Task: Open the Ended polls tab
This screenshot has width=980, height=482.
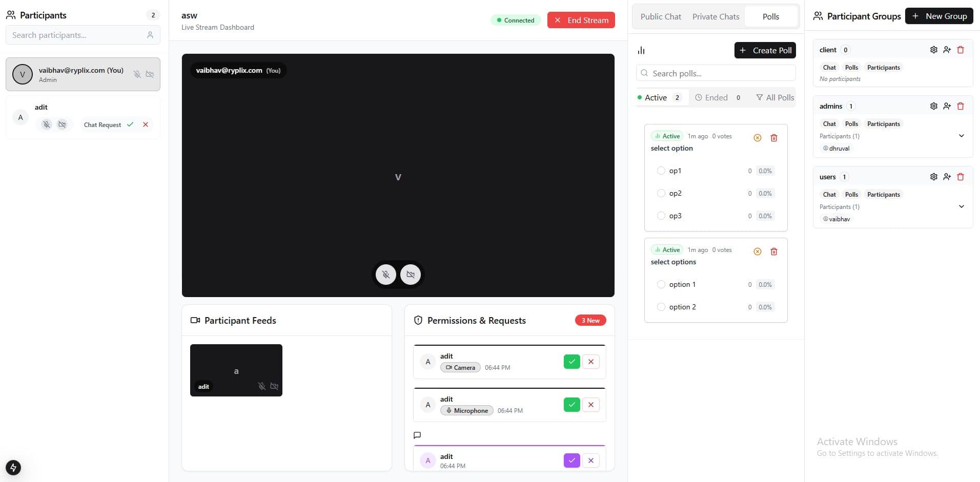Action: coord(716,97)
